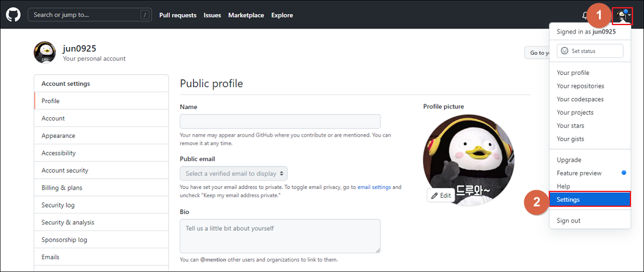Focus the Search or jump to field

(90, 15)
